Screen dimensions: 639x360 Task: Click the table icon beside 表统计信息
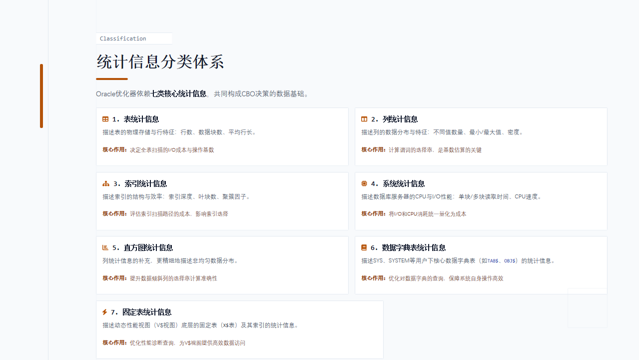(105, 119)
